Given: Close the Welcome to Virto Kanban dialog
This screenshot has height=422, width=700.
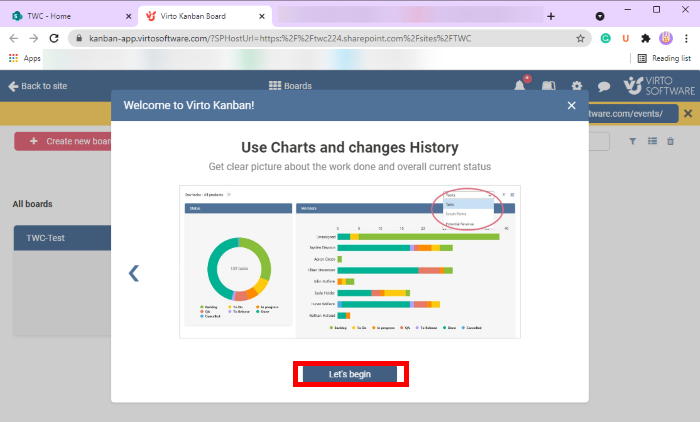Looking at the screenshot, I should (571, 105).
